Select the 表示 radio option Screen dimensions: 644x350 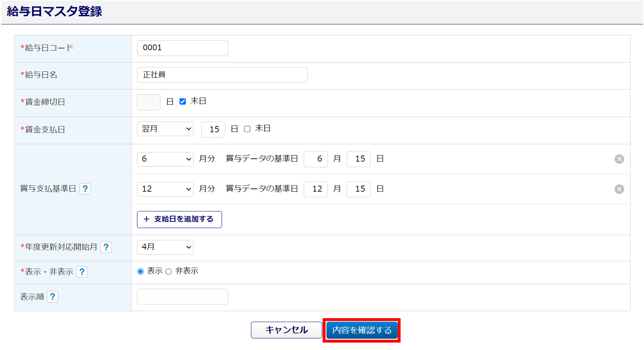point(140,272)
